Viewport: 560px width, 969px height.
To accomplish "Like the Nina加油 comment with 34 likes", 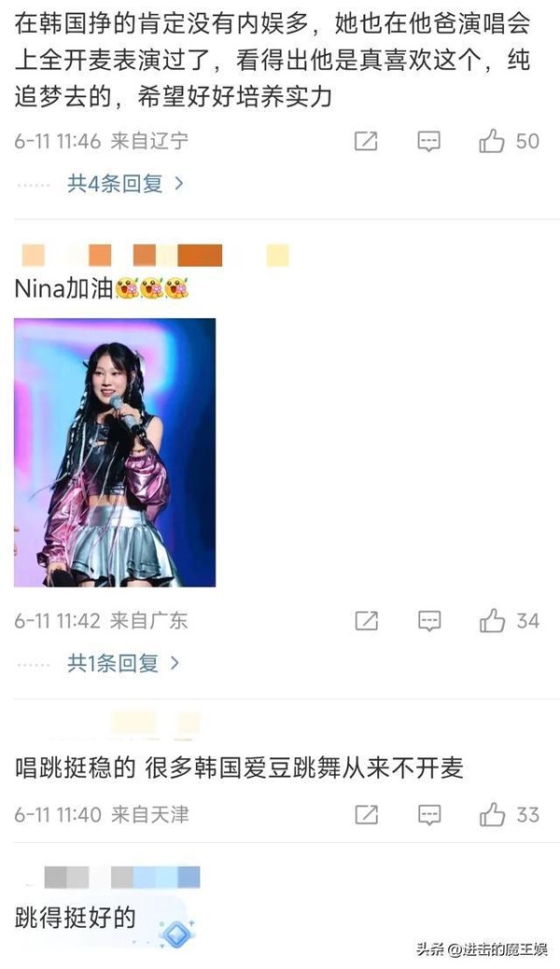I will pyautogui.click(x=510, y=621).
